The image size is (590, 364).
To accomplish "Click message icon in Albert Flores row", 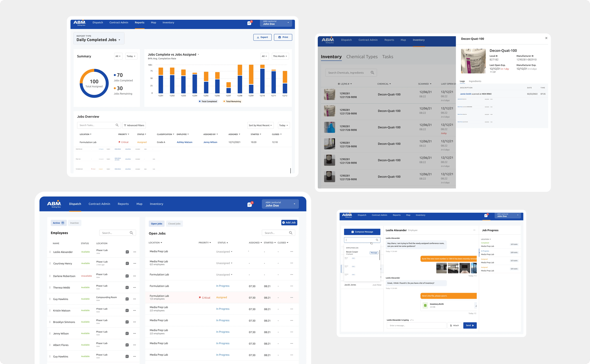I will pyautogui.click(x=127, y=345).
